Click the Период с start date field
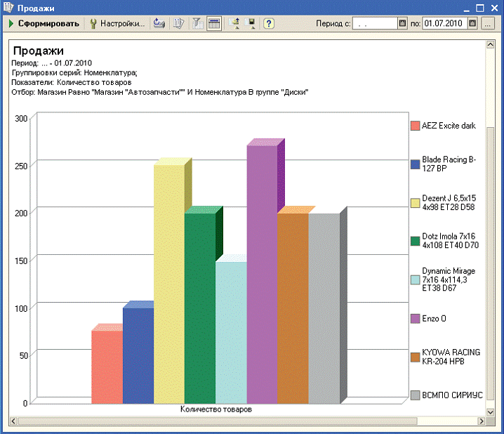The width and height of the screenshot is (504, 434). [375, 23]
